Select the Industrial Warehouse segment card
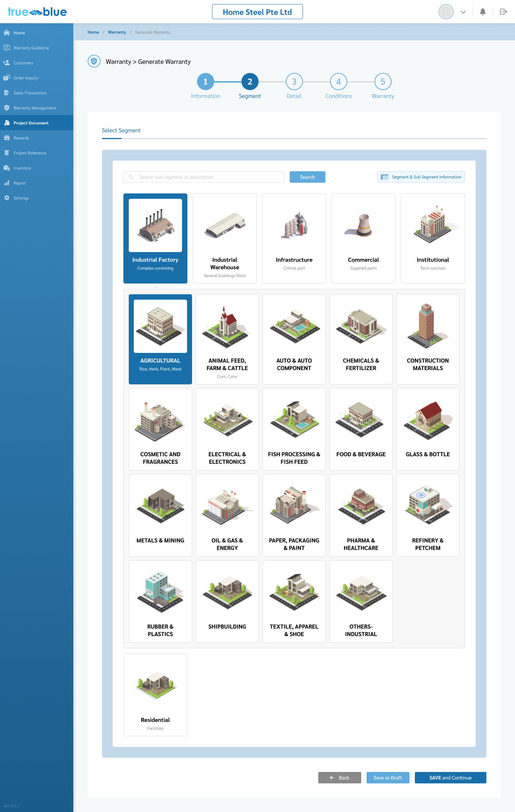 [x=225, y=238]
